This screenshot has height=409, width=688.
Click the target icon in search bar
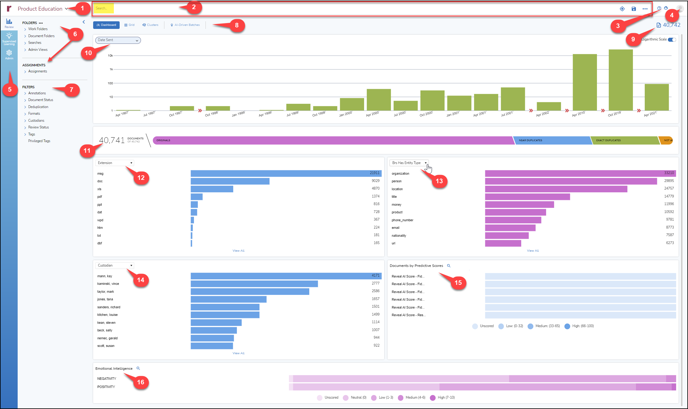[622, 9]
